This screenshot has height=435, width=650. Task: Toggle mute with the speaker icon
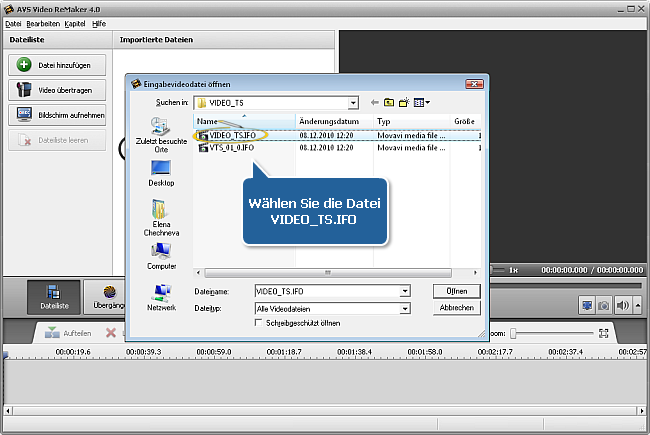pos(623,306)
